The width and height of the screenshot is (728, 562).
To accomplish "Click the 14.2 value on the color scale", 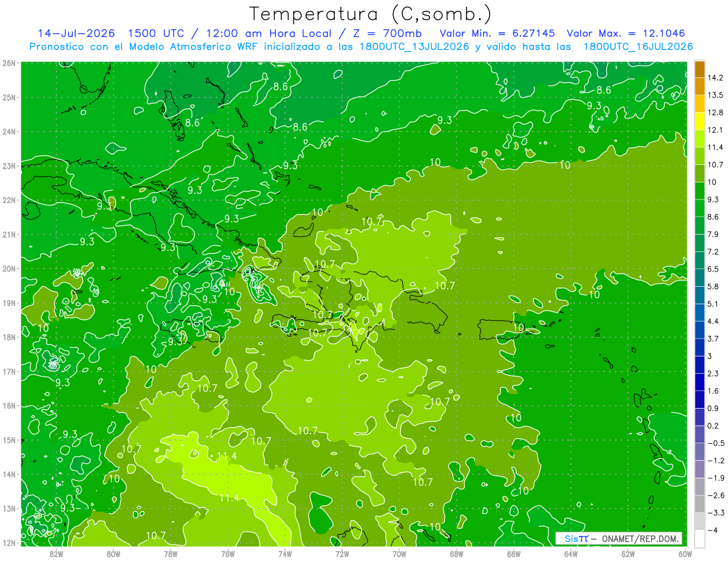I will (x=715, y=78).
